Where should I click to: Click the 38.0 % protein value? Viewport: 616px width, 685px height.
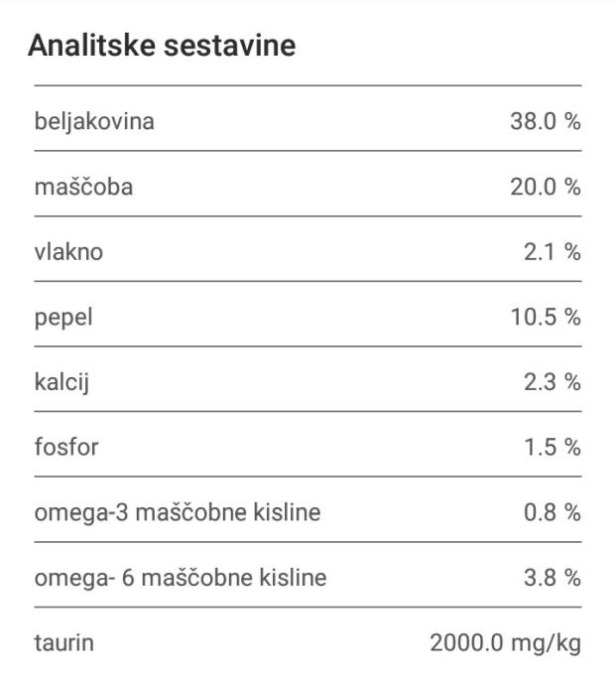coord(546,121)
